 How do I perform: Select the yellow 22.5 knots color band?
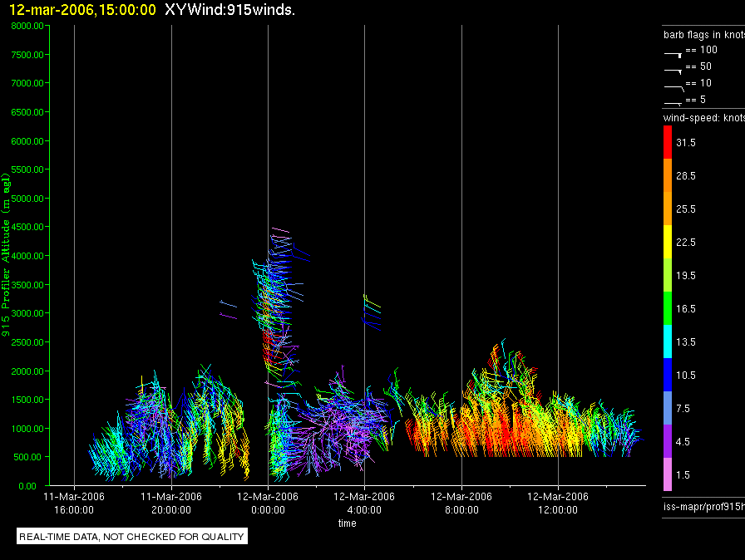click(x=668, y=242)
